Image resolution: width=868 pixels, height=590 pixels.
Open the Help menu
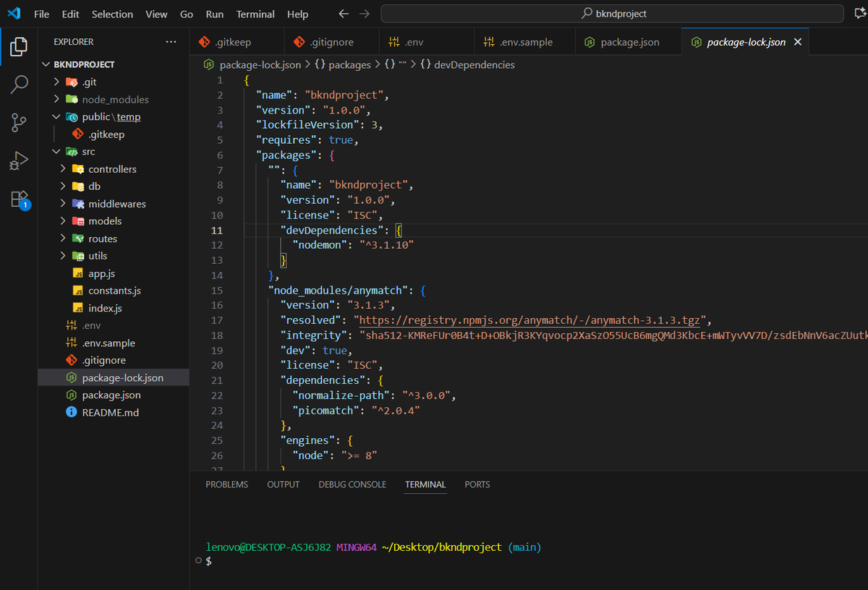(x=297, y=14)
